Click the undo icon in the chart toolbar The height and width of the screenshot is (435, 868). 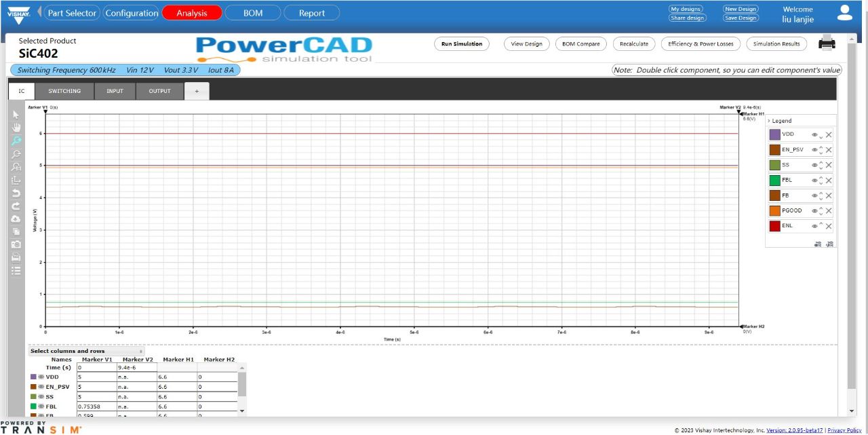[16, 193]
